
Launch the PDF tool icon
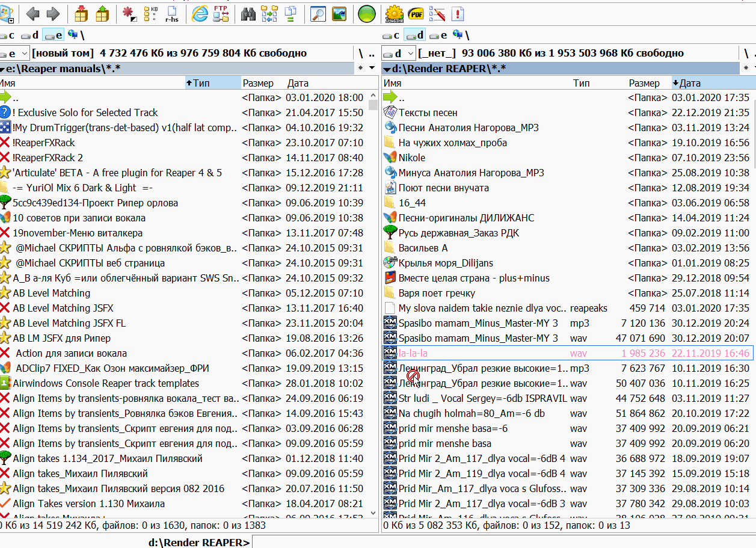pyautogui.click(x=416, y=13)
